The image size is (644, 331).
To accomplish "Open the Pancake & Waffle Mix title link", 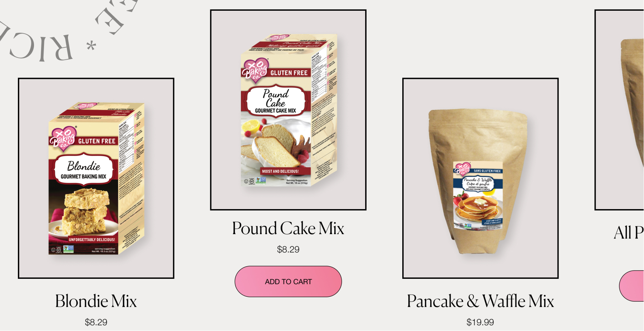I will pyautogui.click(x=480, y=301).
